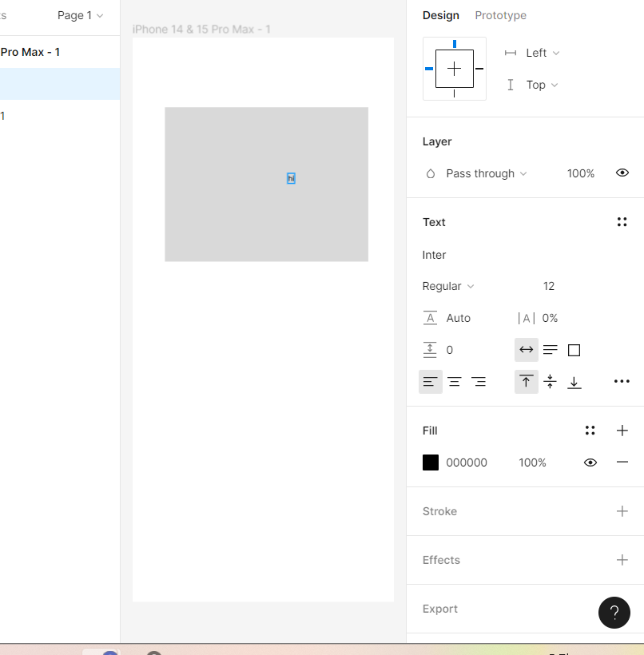Edit the paragraph spacing 0 field
Image resolution: width=644 pixels, height=655 pixels.
449,350
